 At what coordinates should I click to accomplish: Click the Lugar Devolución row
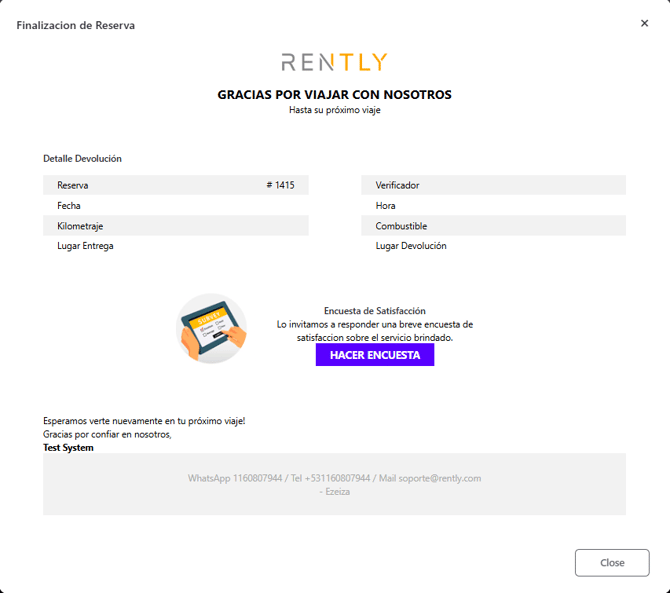493,246
